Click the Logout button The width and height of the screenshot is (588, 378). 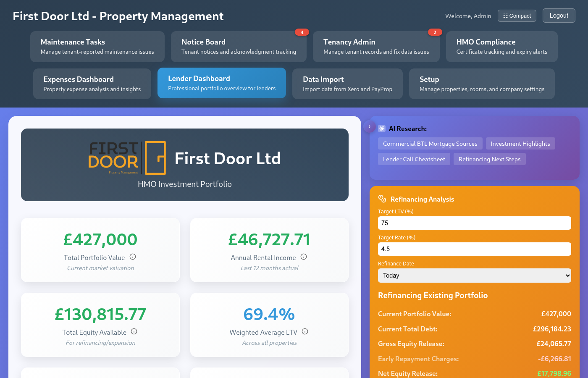[x=559, y=15]
